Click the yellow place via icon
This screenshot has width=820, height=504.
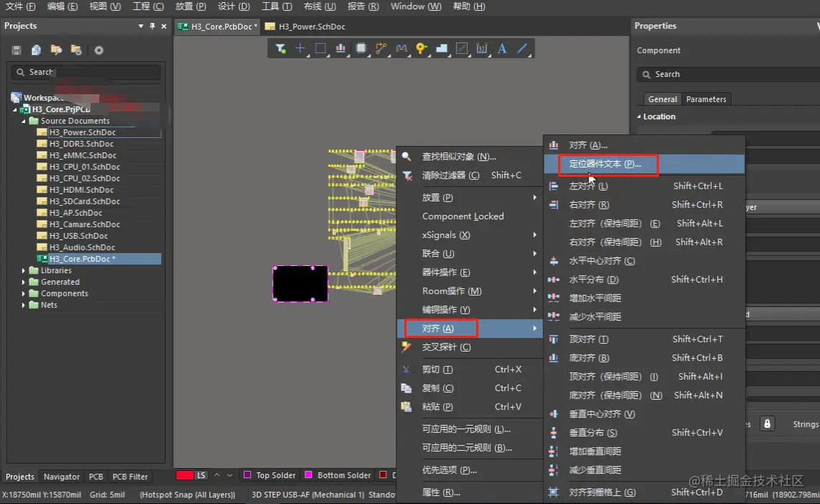pyautogui.click(x=422, y=49)
